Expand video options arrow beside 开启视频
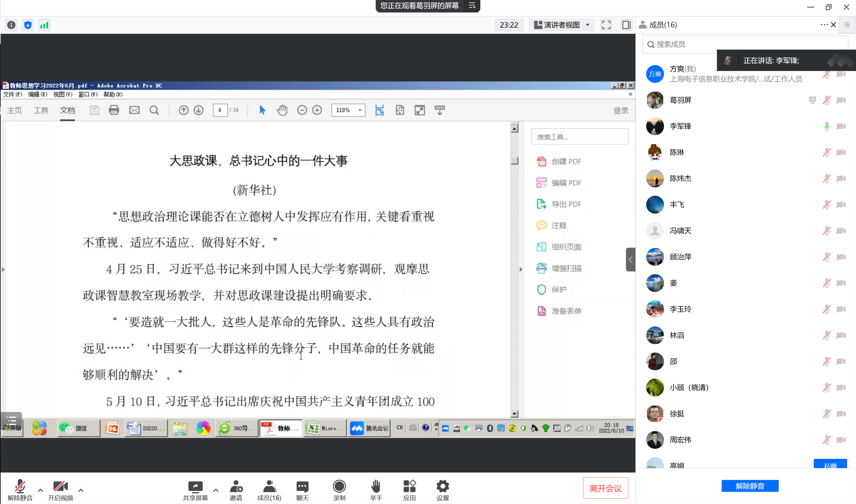 [81, 490]
